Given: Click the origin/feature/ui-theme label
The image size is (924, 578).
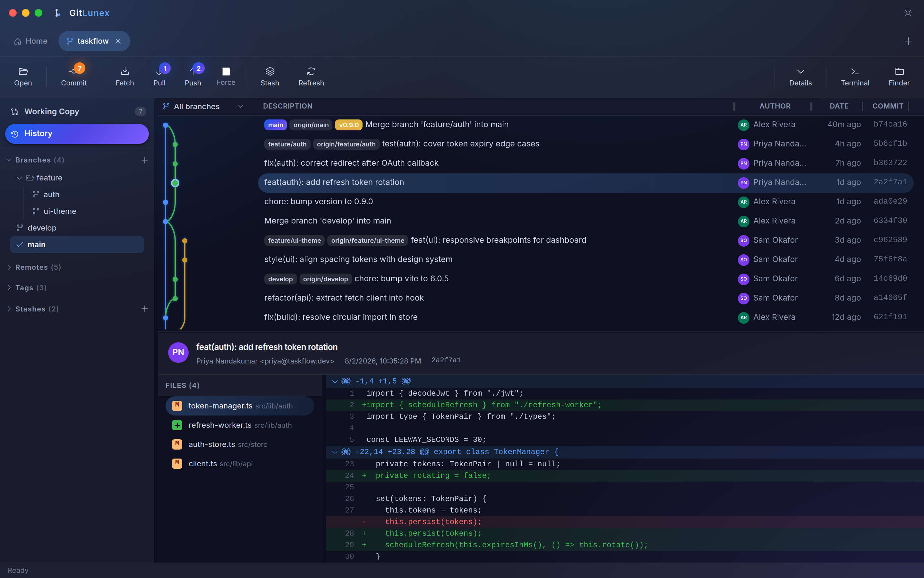Looking at the screenshot, I should tap(367, 241).
